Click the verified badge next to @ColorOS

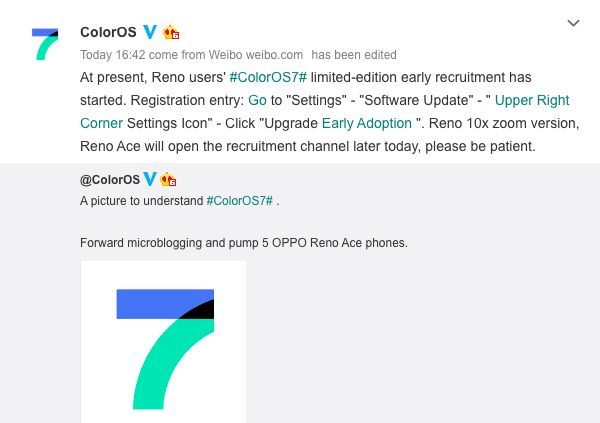(x=151, y=180)
